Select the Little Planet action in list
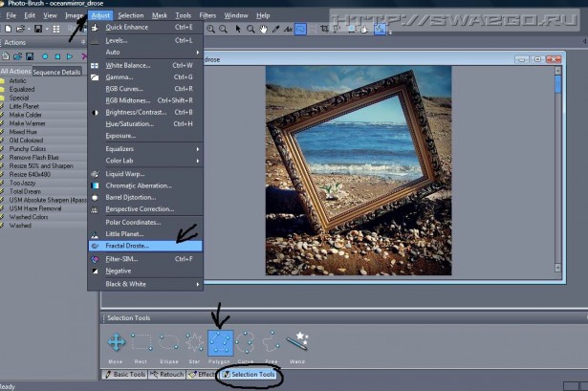Viewport: 588px width, 391px height. coord(24,104)
